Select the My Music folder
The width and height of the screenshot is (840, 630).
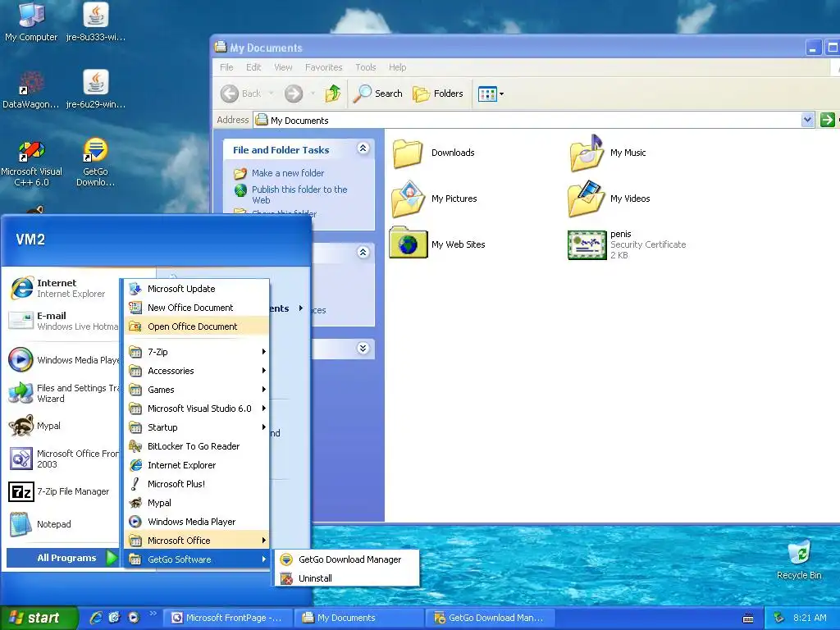click(608, 153)
